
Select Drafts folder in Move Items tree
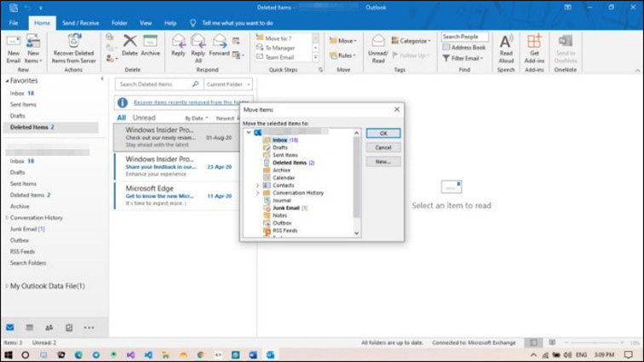[276, 147]
